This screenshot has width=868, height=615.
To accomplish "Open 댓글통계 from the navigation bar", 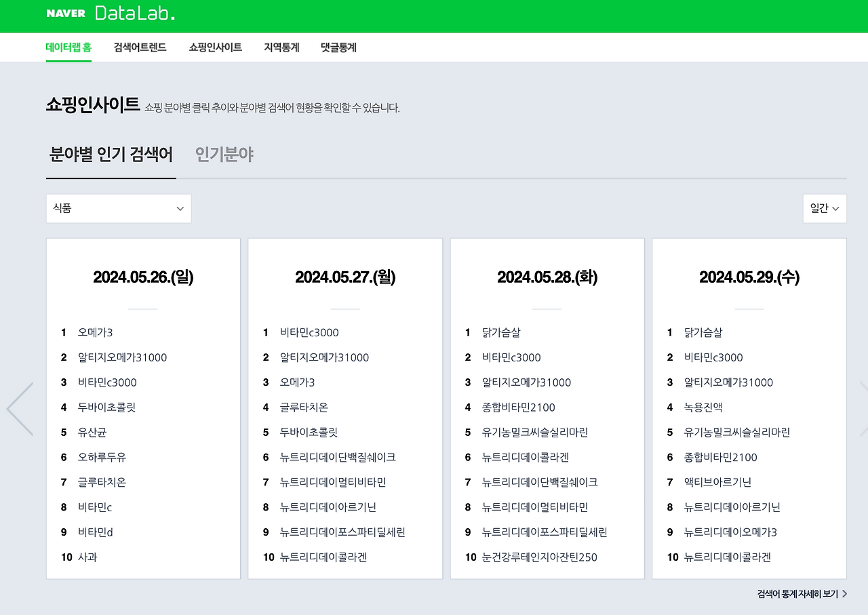I will pyautogui.click(x=338, y=47).
